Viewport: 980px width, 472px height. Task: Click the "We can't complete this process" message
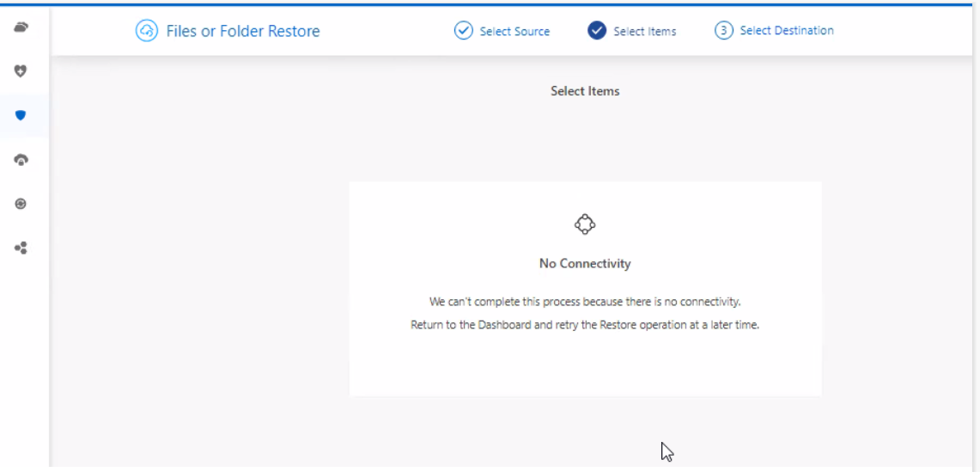click(x=585, y=302)
